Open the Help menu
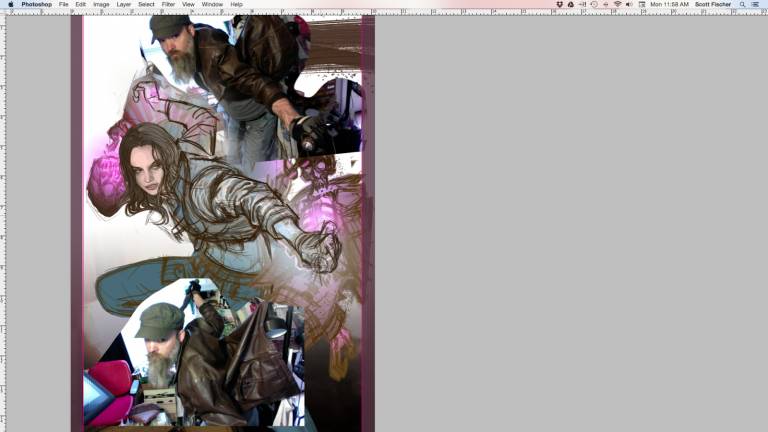 pos(236,4)
